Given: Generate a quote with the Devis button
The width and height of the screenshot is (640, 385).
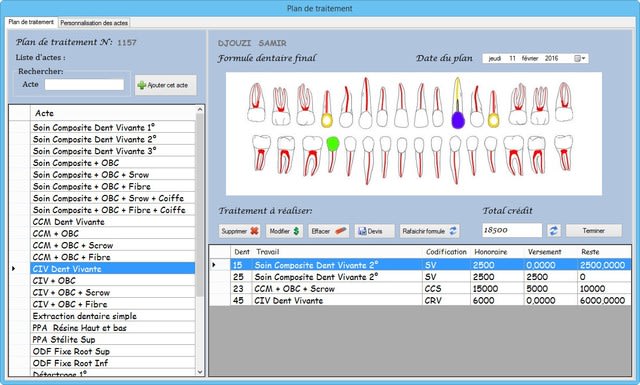Looking at the screenshot, I should [x=375, y=231].
